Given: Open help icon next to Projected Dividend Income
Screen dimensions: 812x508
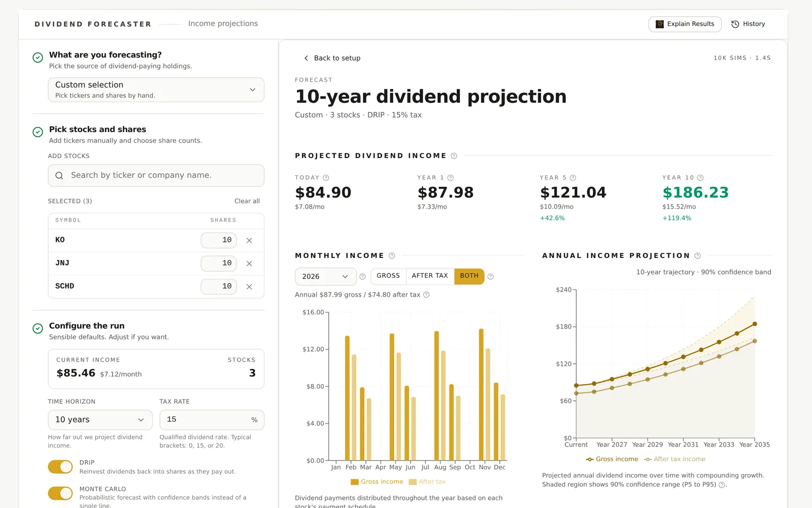Looking at the screenshot, I should (x=454, y=156).
